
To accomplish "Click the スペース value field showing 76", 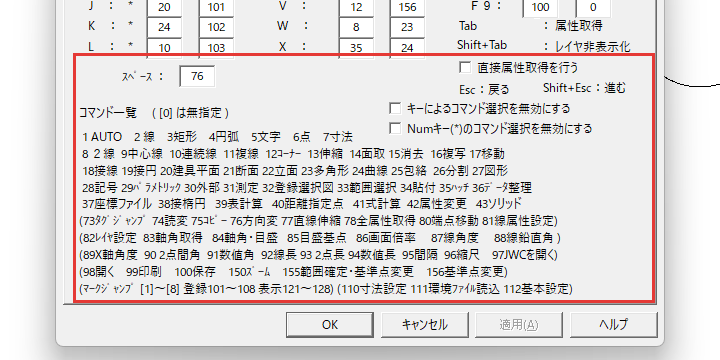I will [197, 76].
